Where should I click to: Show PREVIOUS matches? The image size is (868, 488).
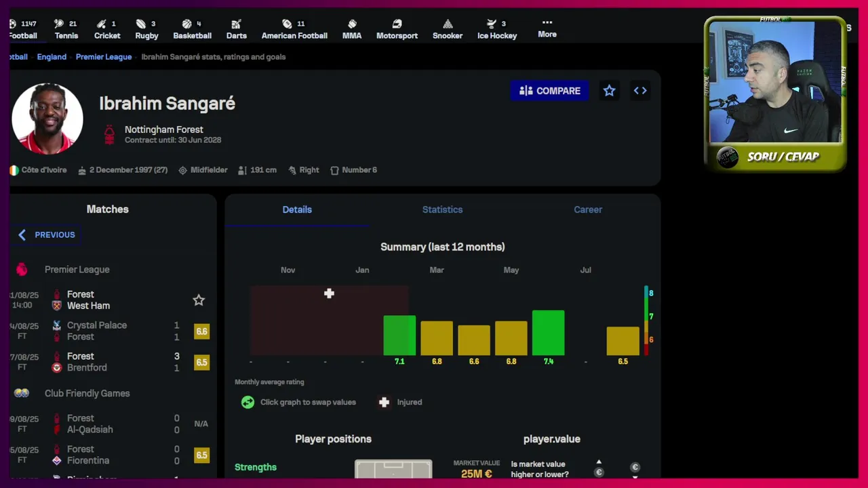46,235
